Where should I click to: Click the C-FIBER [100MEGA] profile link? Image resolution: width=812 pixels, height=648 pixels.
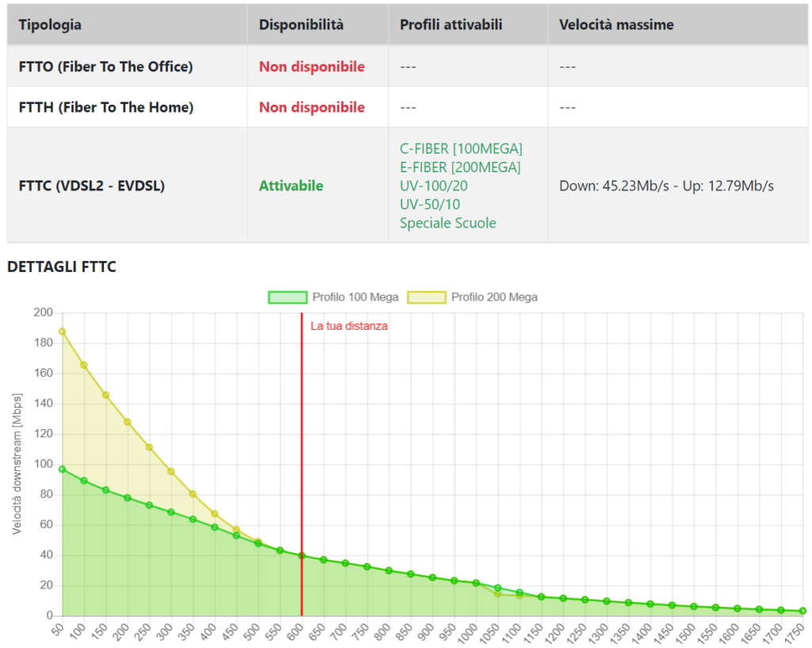pyautogui.click(x=461, y=148)
